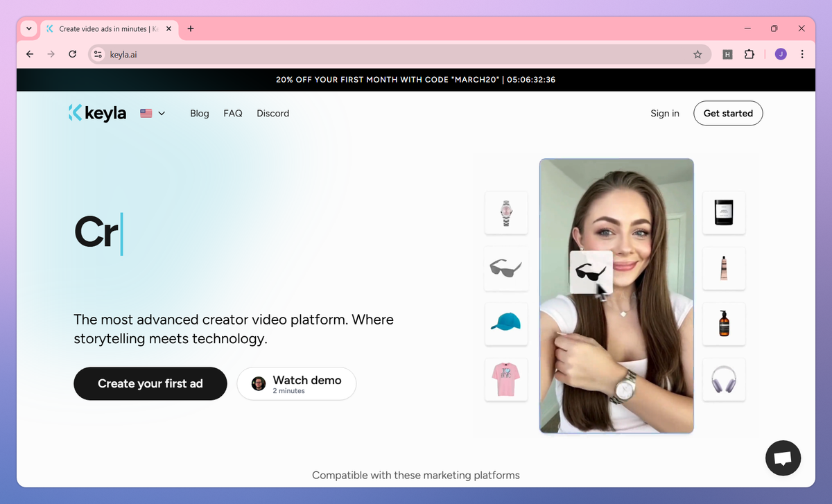The height and width of the screenshot is (504, 832).
Task: Select the black sunglasses product icon
Action: coord(506,269)
